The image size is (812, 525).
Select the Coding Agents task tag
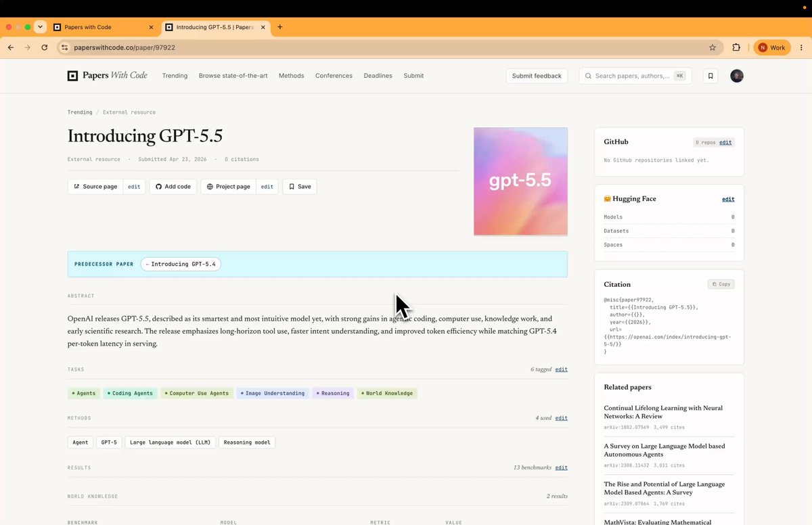tap(130, 393)
